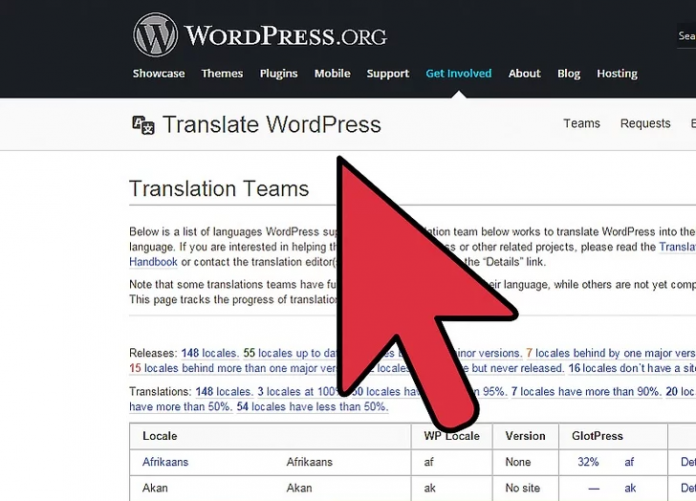
Task: Open the Hosting menu item
Action: click(x=617, y=74)
